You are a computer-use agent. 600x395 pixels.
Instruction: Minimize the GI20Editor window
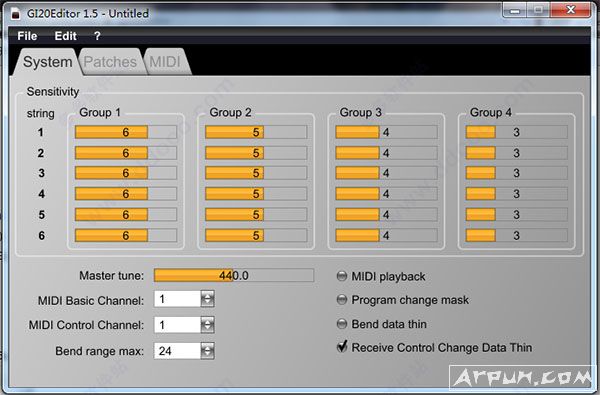click(515, 10)
